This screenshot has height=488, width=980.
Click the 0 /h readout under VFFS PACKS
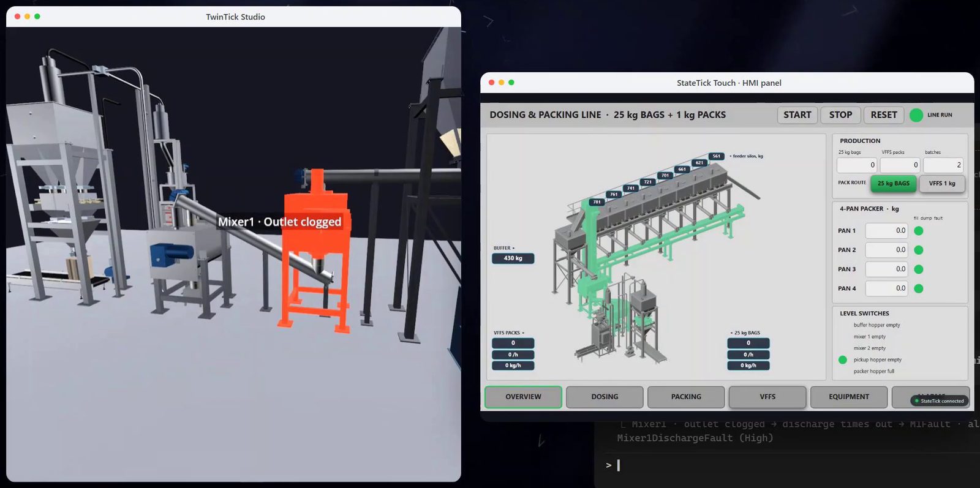(x=513, y=355)
